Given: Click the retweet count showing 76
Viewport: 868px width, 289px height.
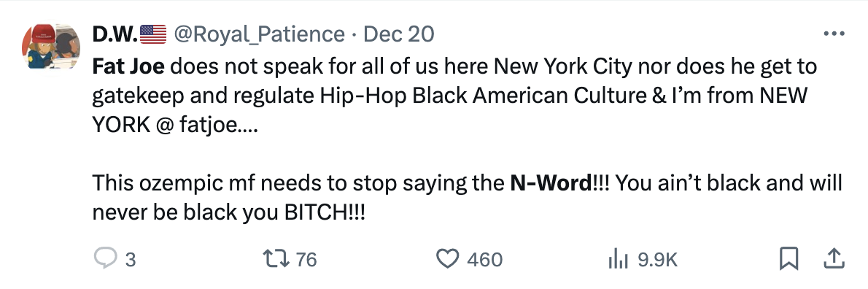Looking at the screenshot, I should (x=306, y=260).
